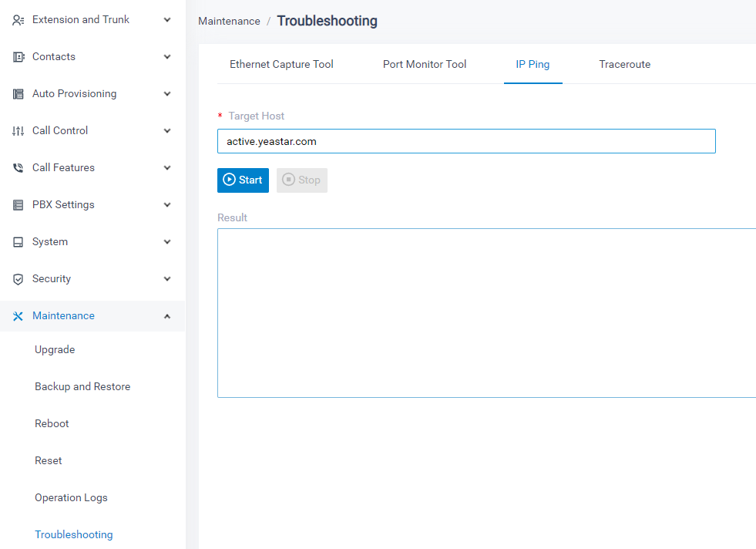Open the Traceroute tab
Viewport: 756px width, 549px height.
click(624, 64)
